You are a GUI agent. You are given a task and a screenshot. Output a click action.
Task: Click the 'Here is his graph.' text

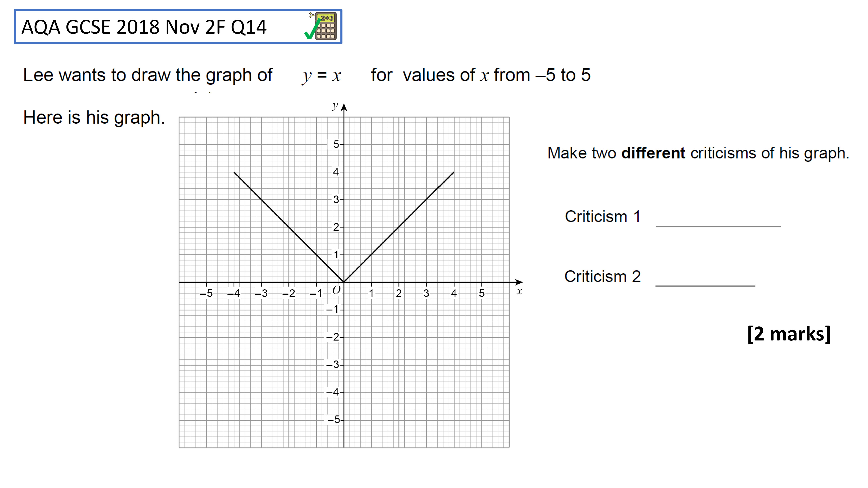point(94,117)
